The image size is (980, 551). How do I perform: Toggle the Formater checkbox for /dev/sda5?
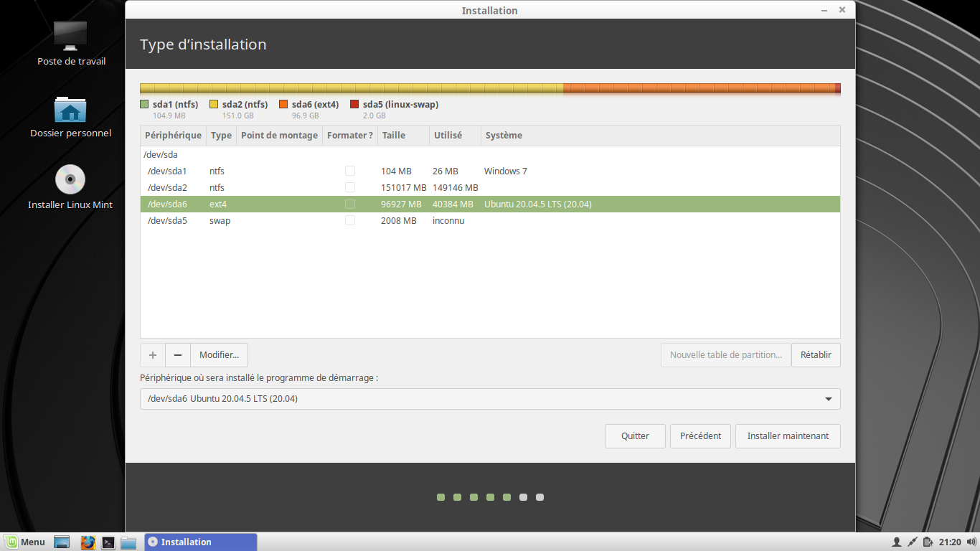(350, 221)
